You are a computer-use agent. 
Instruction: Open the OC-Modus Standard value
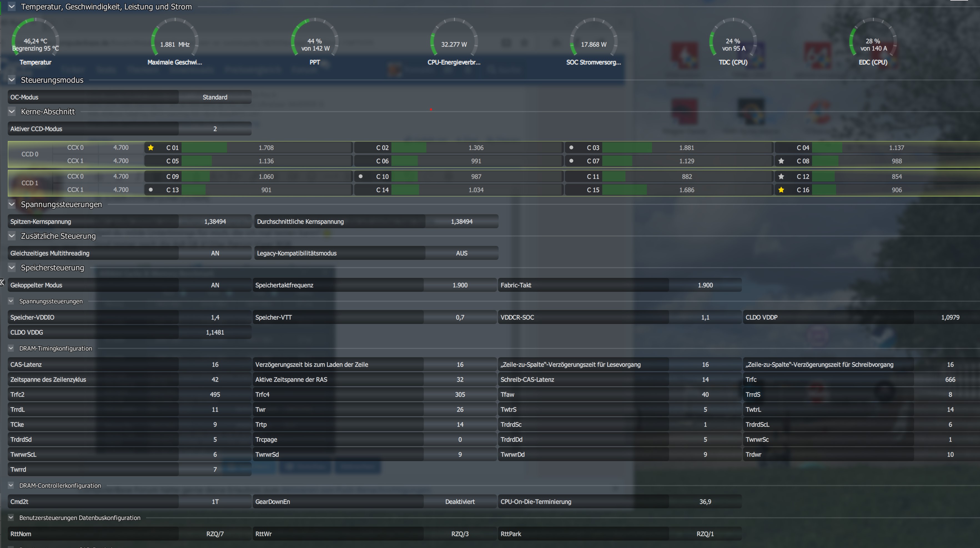pyautogui.click(x=215, y=97)
